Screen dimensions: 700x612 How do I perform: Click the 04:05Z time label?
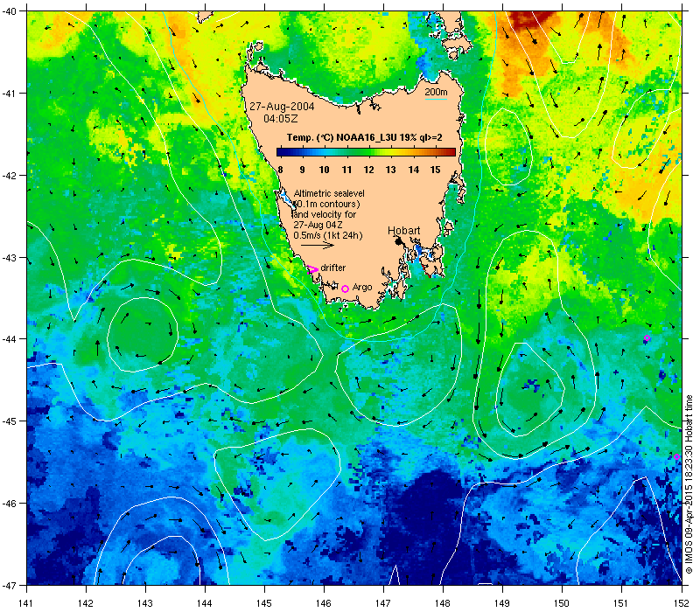point(280,119)
